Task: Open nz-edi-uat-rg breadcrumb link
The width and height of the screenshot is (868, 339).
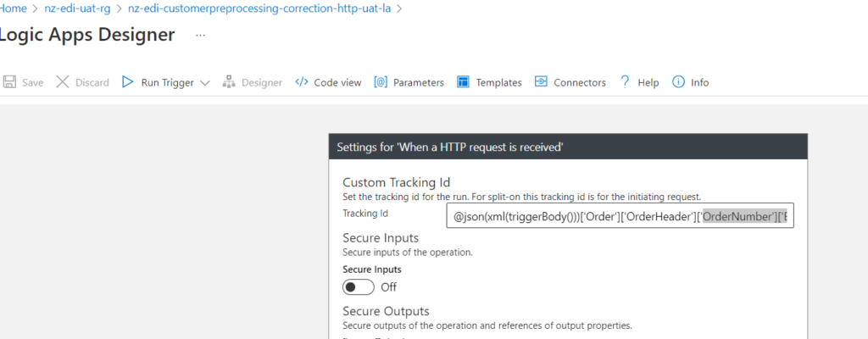Action: click(x=77, y=8)
